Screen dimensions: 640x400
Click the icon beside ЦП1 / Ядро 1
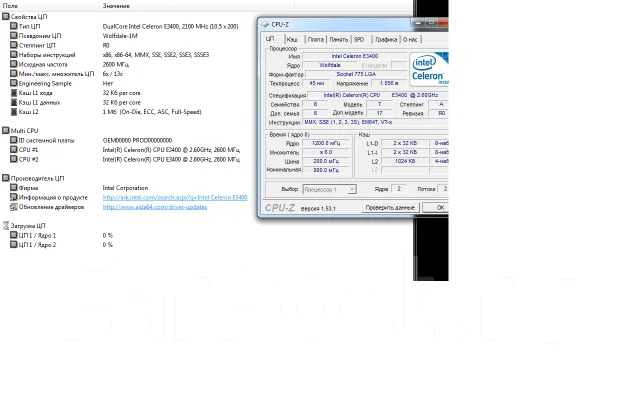[13, 235]
